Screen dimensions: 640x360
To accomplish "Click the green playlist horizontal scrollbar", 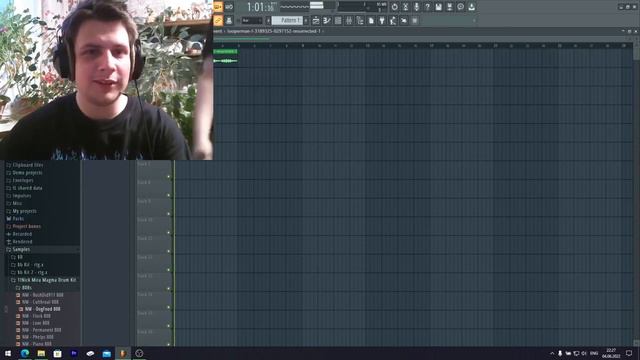I will (x=242, y=39).
